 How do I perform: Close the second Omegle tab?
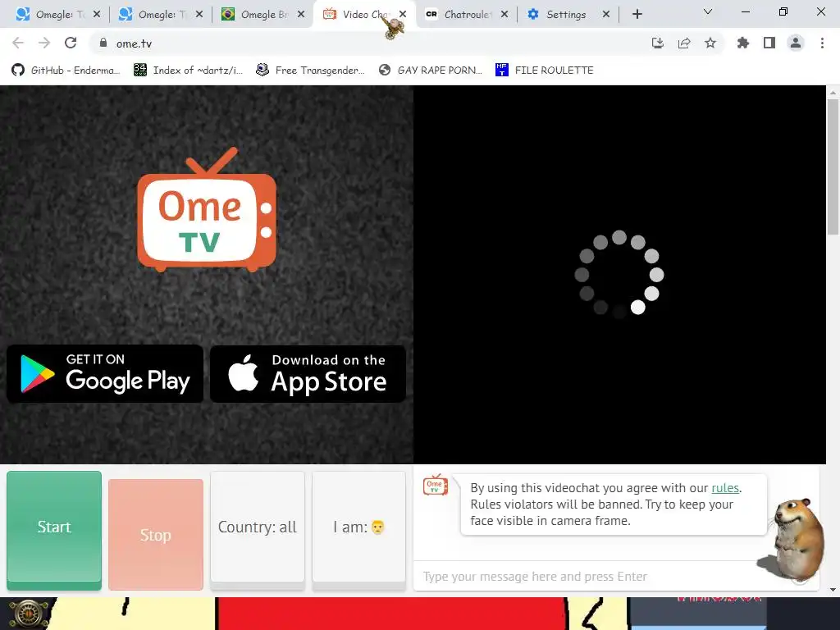[x=199, y=15]
